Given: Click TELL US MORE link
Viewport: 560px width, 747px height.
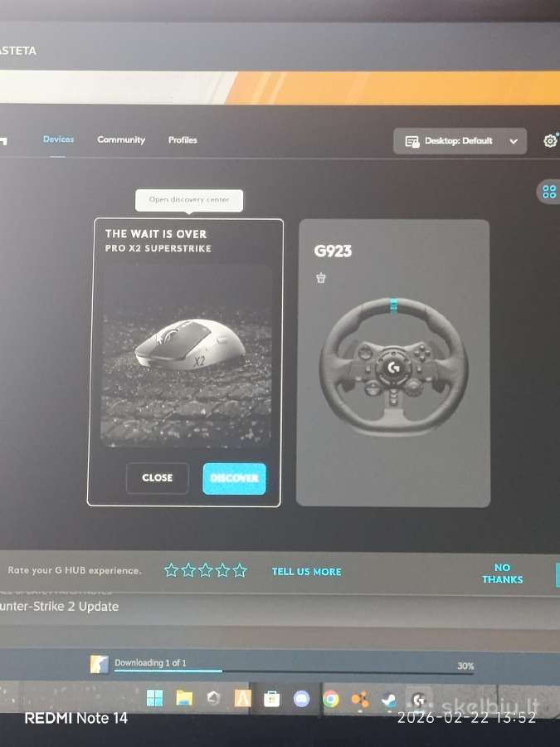Looking at the screenshot, I should (306, 572).
